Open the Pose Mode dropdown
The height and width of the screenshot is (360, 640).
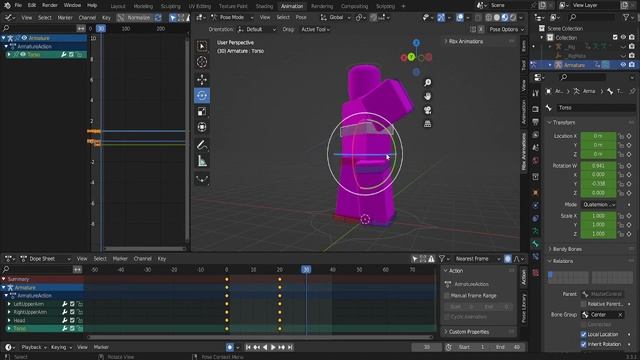(231, 18)
